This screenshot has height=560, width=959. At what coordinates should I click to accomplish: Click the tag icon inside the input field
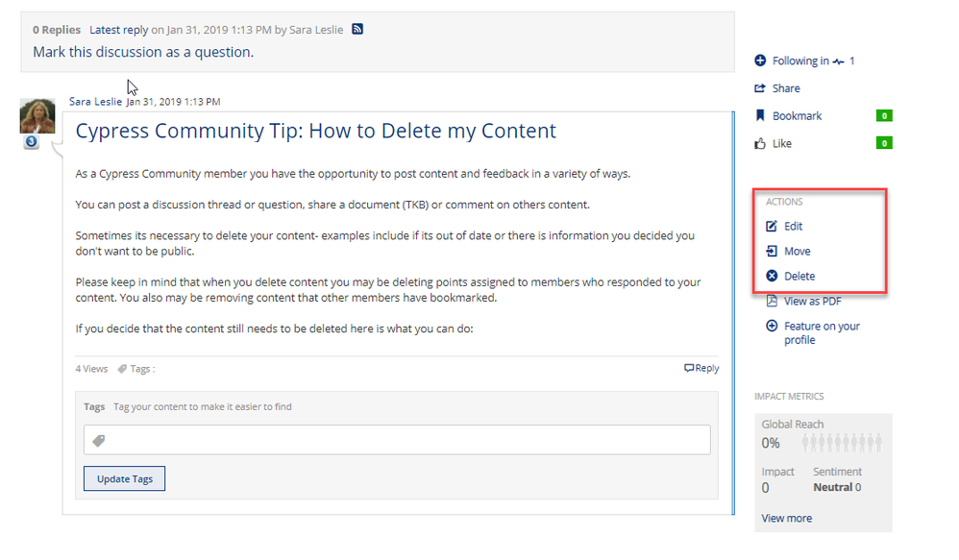point(98,440)
